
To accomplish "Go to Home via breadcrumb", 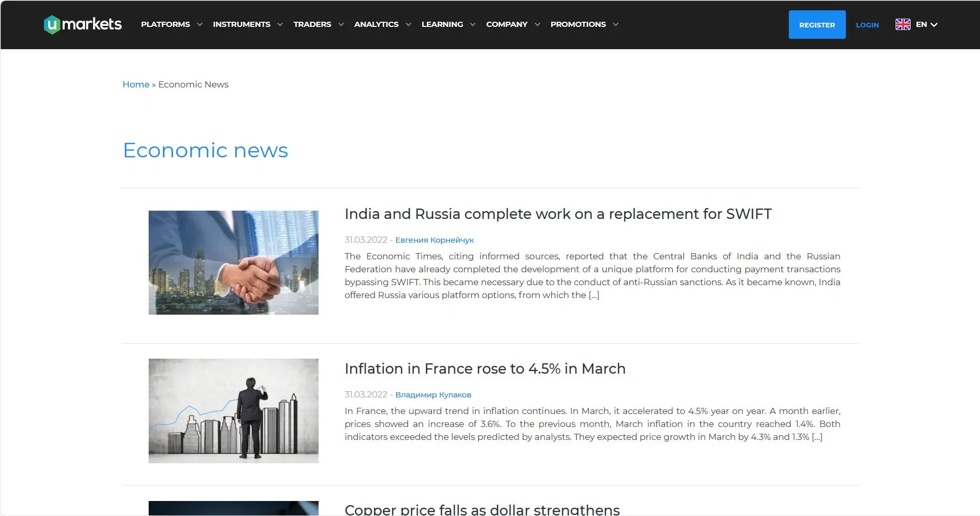I will 136,84.
